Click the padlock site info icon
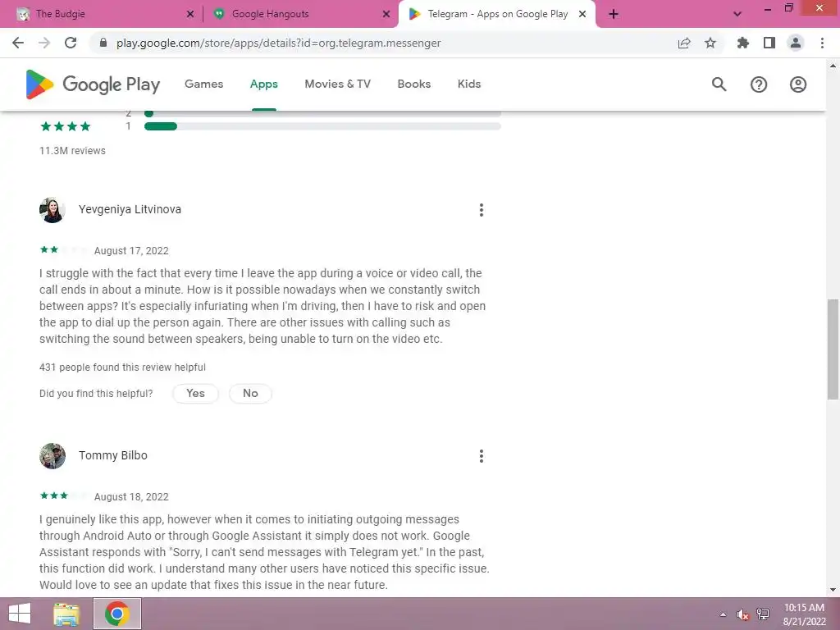 (x=103, y=43)
